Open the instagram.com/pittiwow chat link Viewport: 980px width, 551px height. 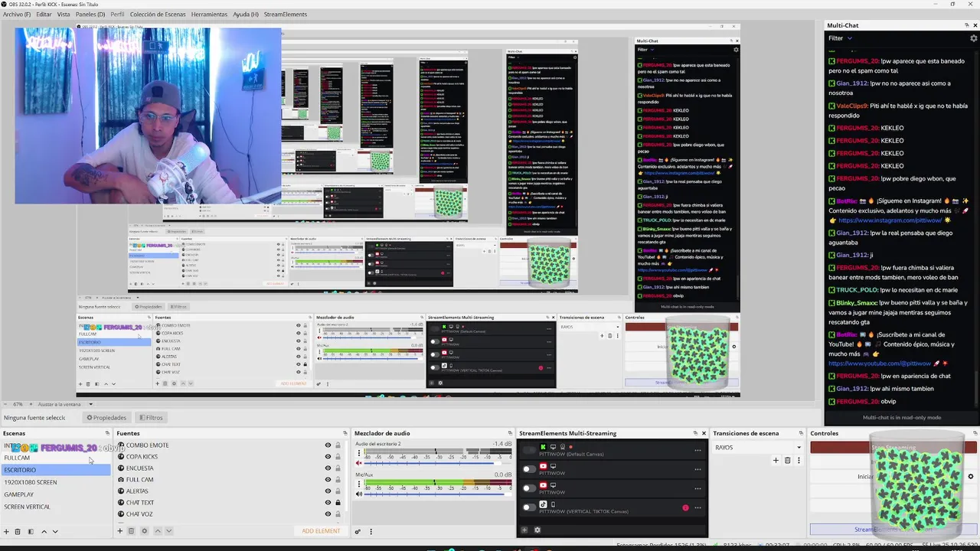coord(888,220)
